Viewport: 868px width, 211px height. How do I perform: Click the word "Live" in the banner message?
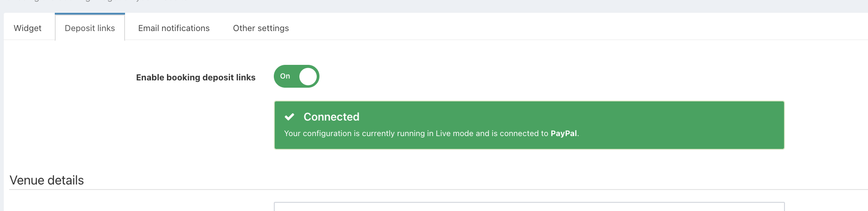point(443,133)
